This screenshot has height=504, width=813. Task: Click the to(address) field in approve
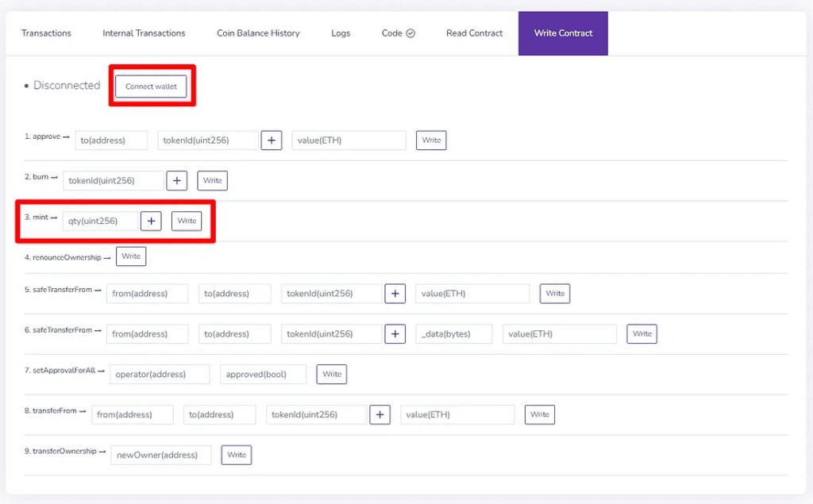coord(111,140)
